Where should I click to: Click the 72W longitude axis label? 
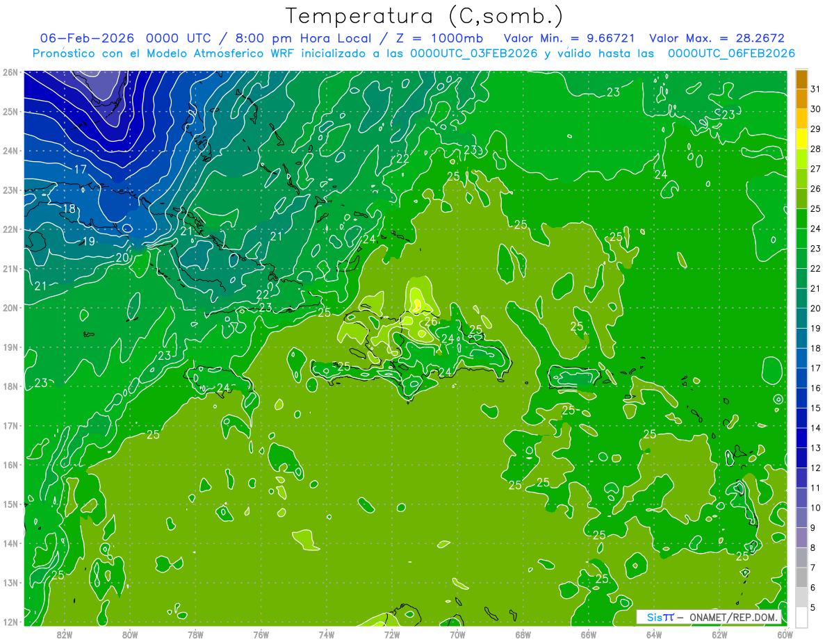[392, 634]
